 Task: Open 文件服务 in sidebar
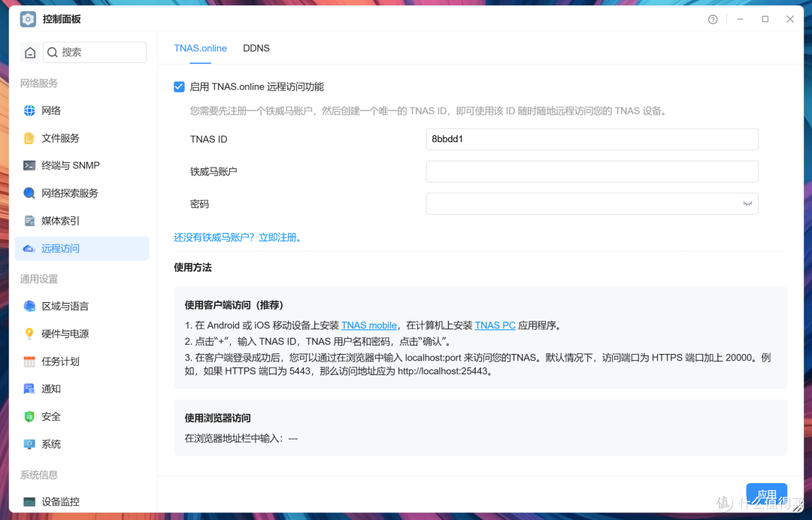(82, 138)
